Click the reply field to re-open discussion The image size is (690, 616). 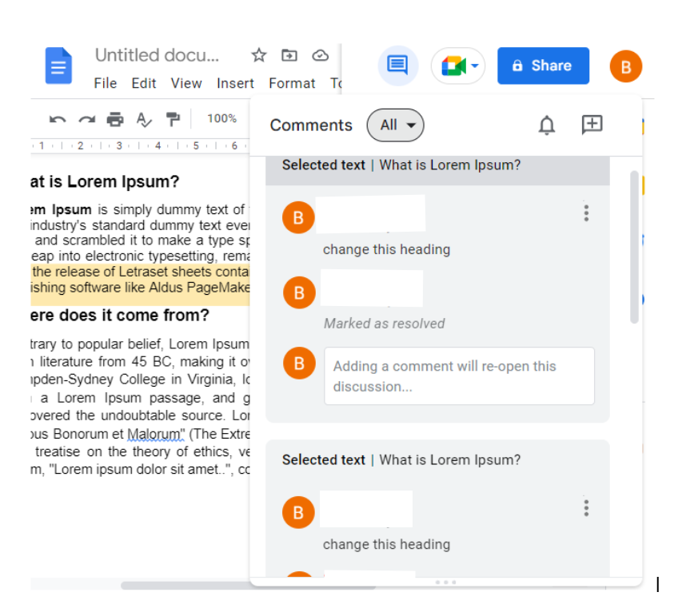[459, 376]
